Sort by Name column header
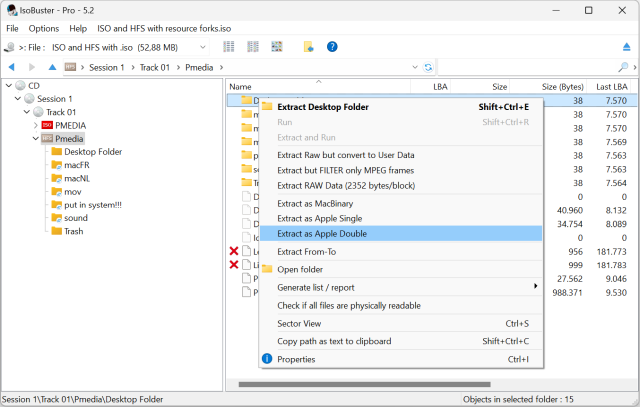The image size is (640, 407). (x=318, y=87)
